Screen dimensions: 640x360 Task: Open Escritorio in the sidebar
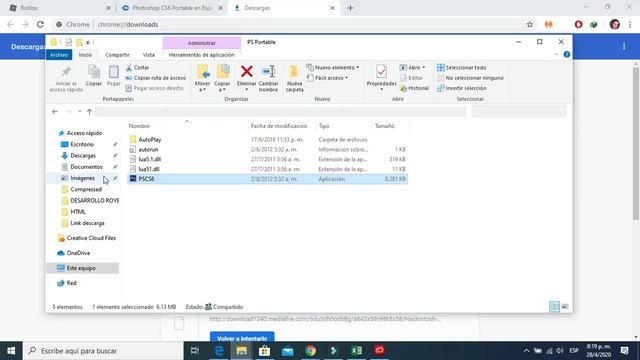[x=82, y=144]
